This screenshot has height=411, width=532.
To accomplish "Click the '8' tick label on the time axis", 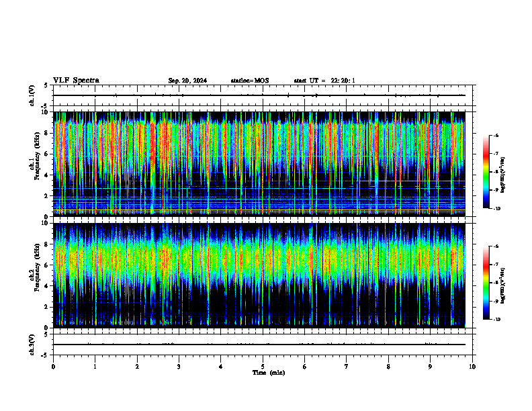I will click(388, 367).
